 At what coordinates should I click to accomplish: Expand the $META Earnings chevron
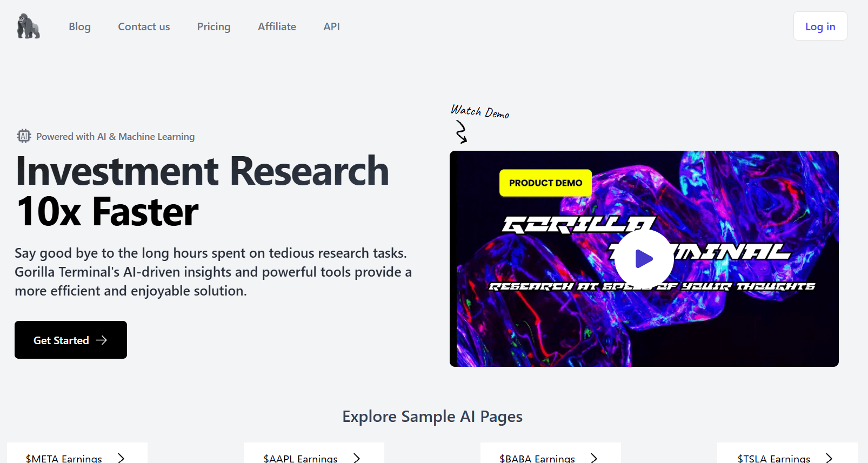[121, 458]
